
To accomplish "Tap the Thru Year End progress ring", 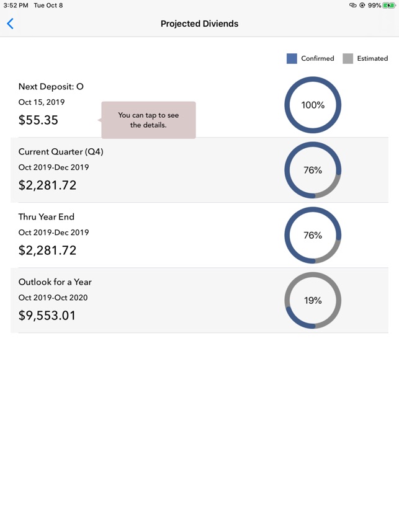I will [312, 235].
